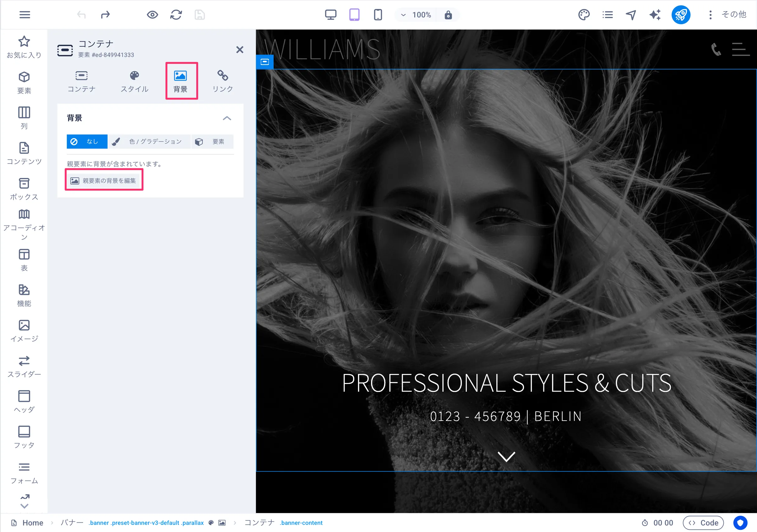This screenshot has height=532, width=757.
Task: Click the breadcrumb palette icon
Action: click(x=211, y=523)
